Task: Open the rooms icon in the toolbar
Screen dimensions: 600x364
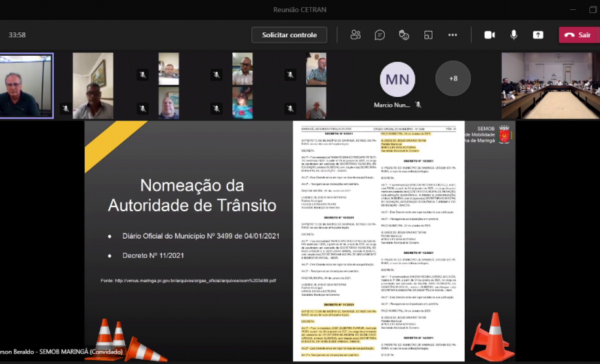Action: click(x=428, y=35)
